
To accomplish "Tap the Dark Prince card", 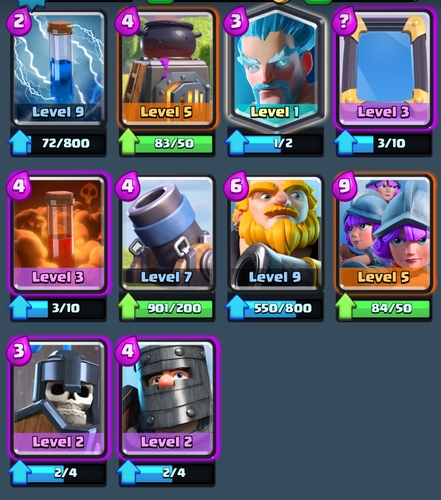I will pos(167,398).
